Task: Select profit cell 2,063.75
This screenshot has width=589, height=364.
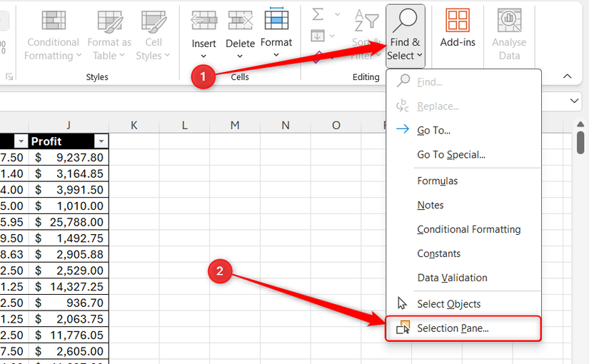Action: [69, 319]
